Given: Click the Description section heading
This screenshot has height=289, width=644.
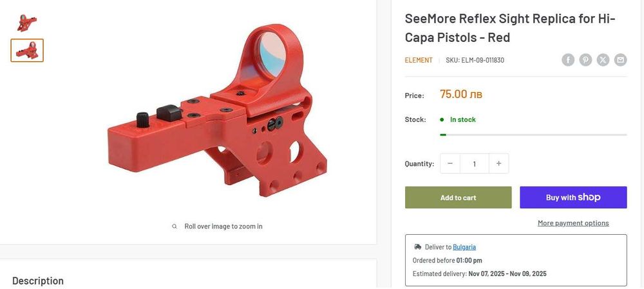Looking at the screenshot, I should click(x=38, y=281).
